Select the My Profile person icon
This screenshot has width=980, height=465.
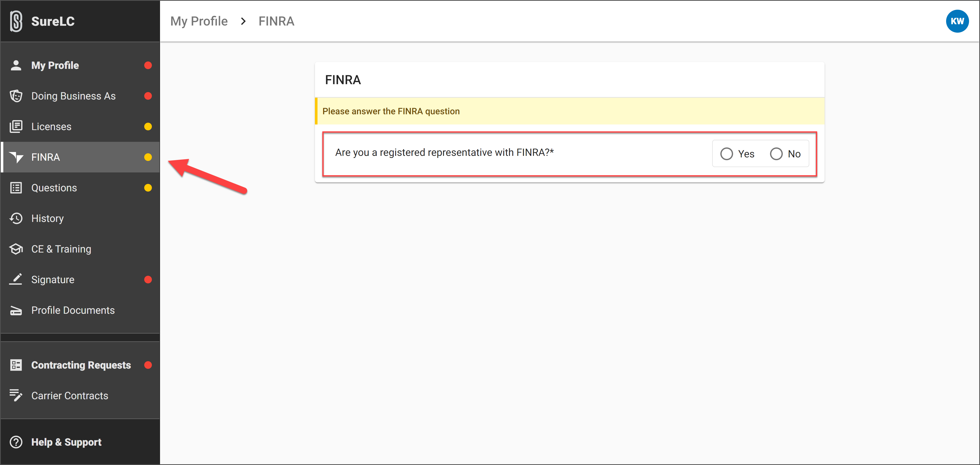[16, 65]
